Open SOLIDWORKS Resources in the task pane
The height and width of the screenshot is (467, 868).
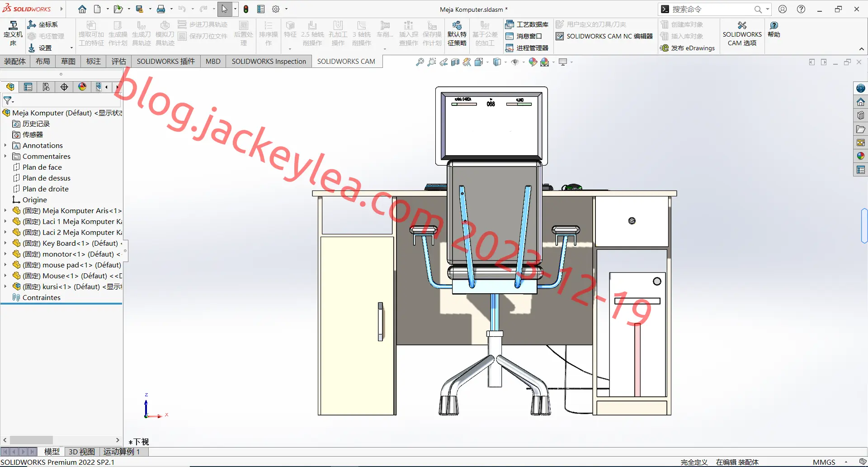pyautogui.click(x=861, y=88)
